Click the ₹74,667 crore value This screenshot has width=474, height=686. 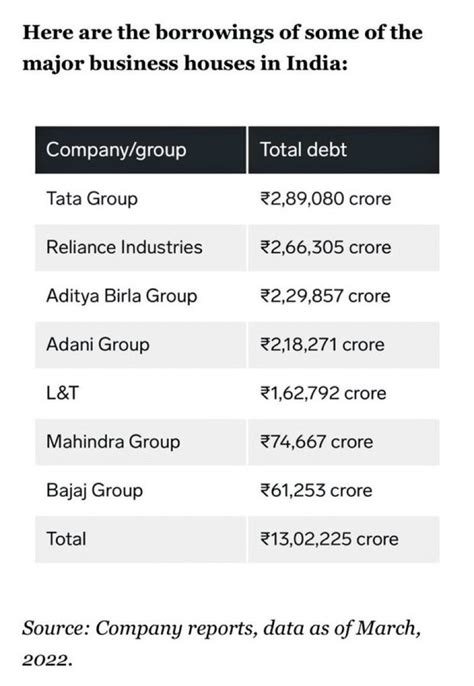coord(316,442)
